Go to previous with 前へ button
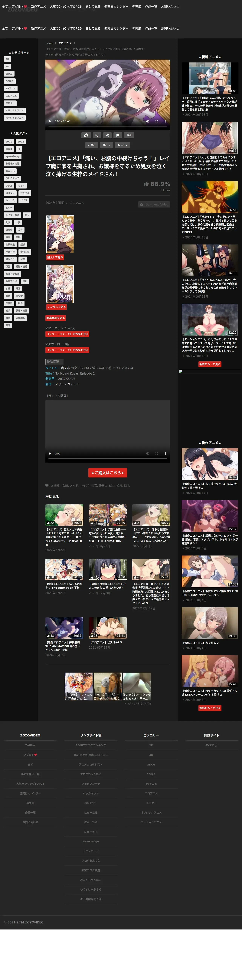The width and height of the screenshot is (242, 980). [x=92, y=145]
